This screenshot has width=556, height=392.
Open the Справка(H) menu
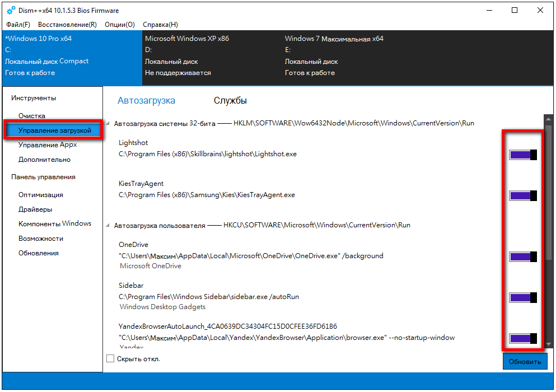(160, 25)
